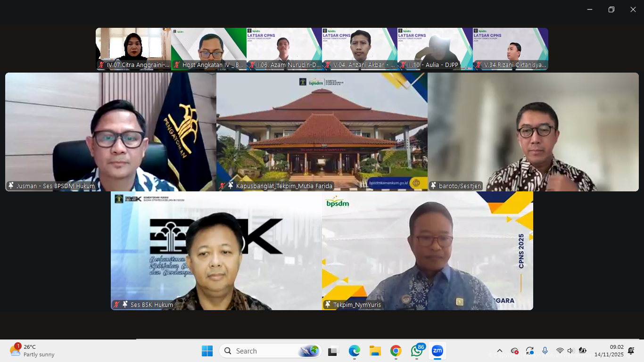Click Host Angkatan IV video thumbnail
644x362 pixels.
coord(208,49)
